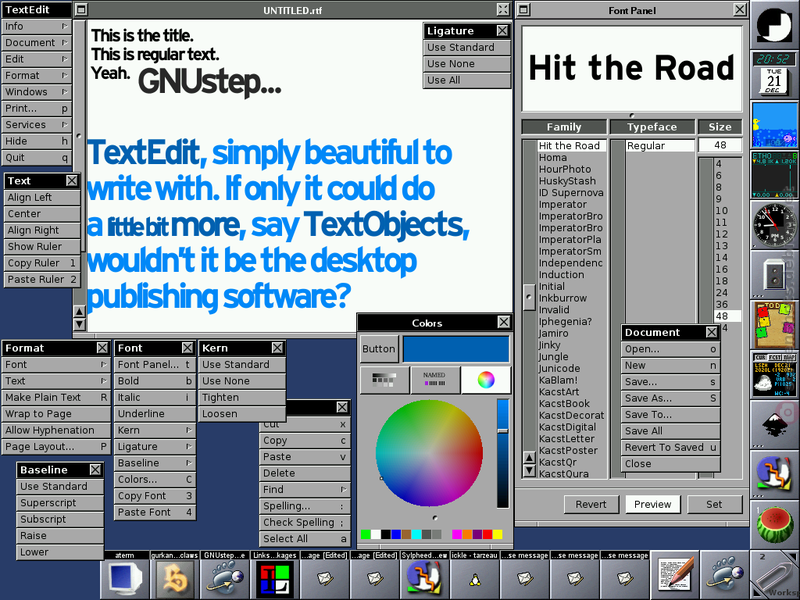Switch Colors panel to grayscale picker mode

tap(385, 380)
